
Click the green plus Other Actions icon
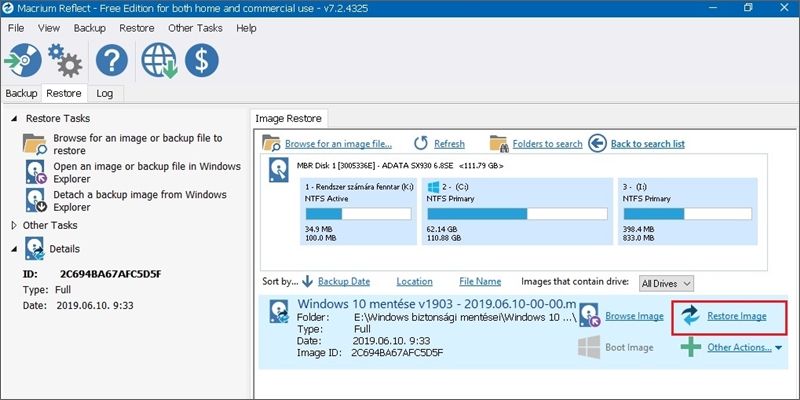(x=690, y=347)
